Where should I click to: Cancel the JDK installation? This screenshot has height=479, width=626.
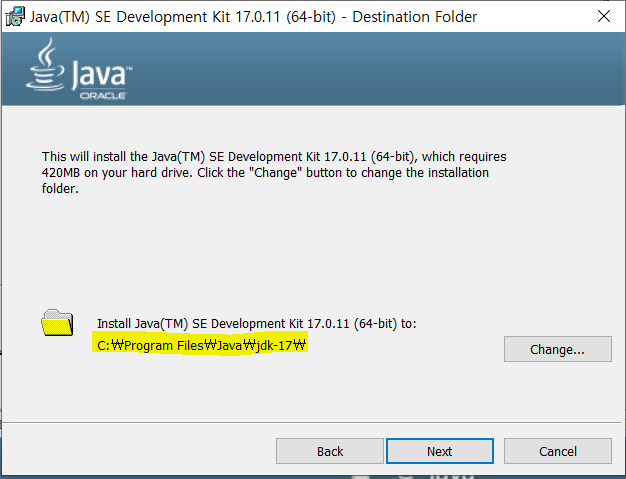(x=558, y=451)
